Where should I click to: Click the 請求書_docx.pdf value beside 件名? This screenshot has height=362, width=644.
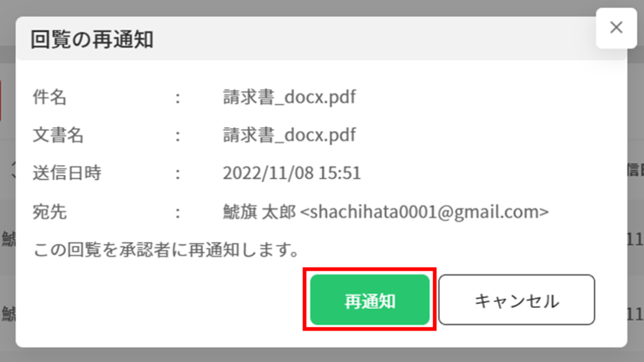coord(289,98)
